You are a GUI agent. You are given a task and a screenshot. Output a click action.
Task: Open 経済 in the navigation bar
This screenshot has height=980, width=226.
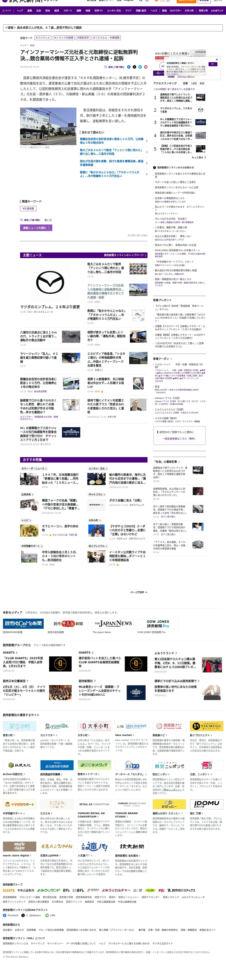(57, 11)
